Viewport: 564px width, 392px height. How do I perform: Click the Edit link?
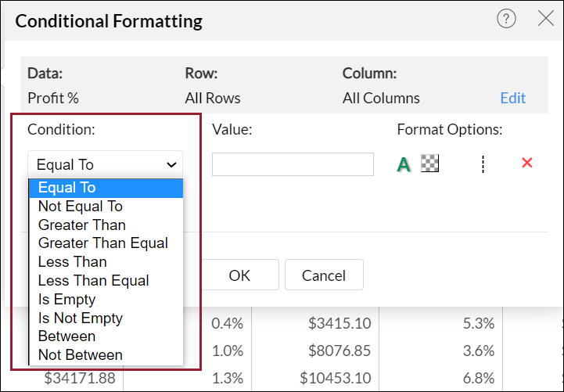click(513, 98)
